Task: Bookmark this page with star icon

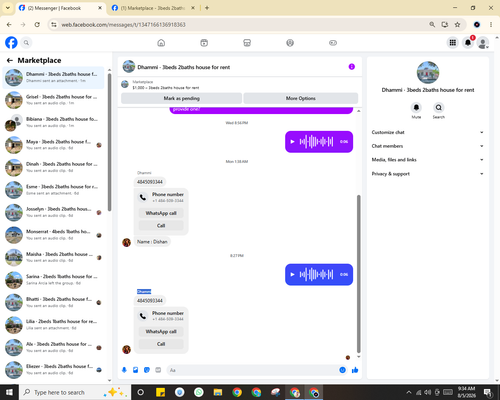Action: pos(457,24)
